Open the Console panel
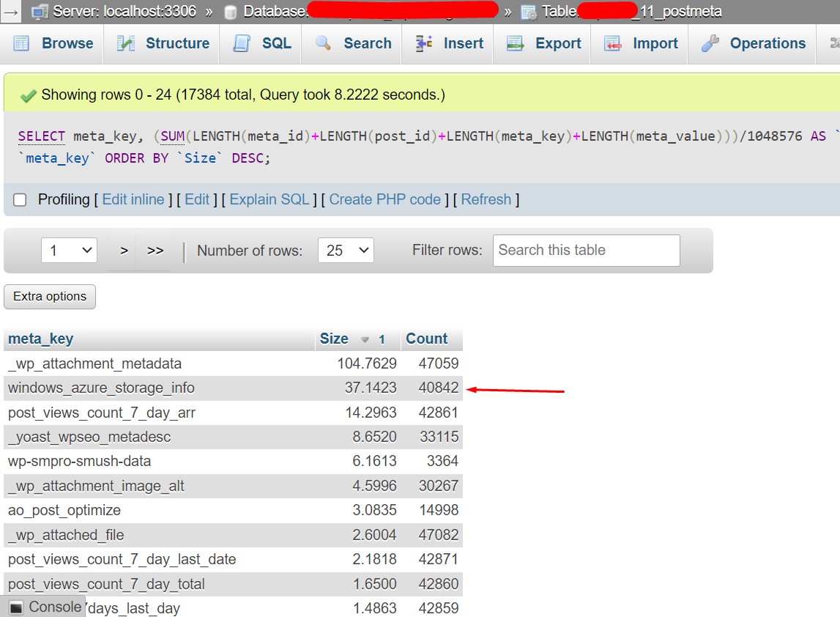Screen dimensions: 840x617 pyautogui.click(x=43, y=607)
